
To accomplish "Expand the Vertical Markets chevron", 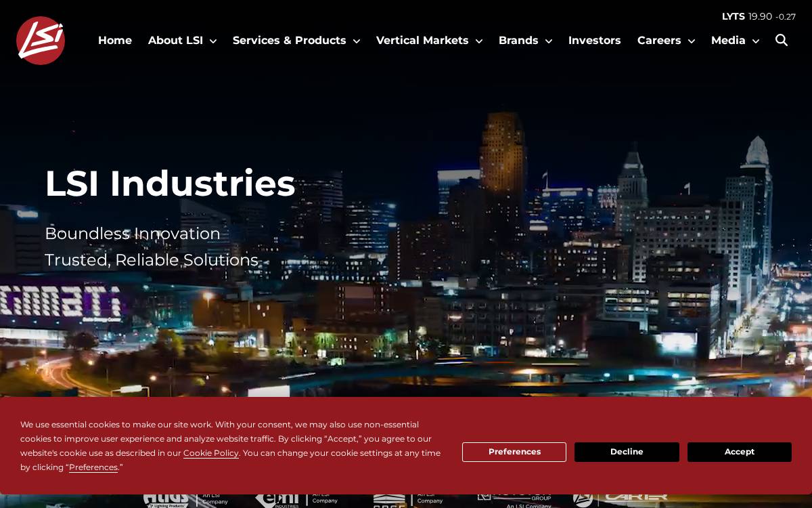I will 479,41.
